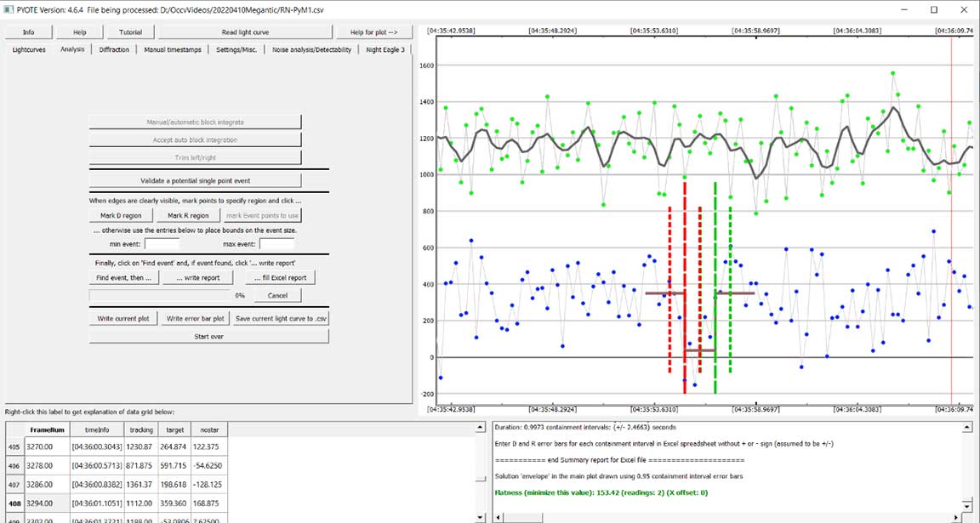Click the Mark R region button

tap(187, 215)
